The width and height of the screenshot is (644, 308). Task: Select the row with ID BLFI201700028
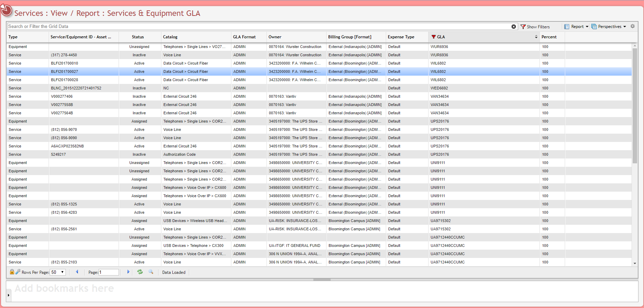point(64,80)
